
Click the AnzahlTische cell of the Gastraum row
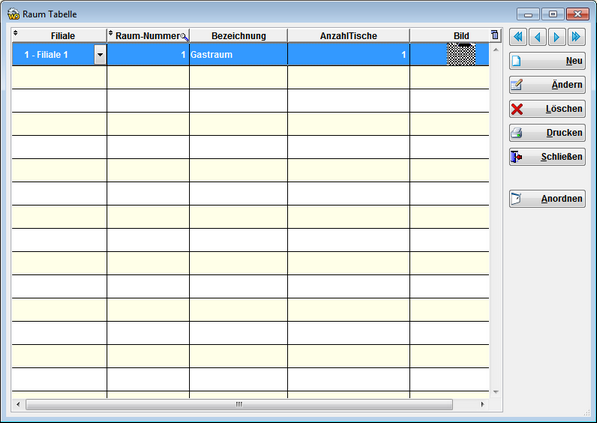coord(348,54)
